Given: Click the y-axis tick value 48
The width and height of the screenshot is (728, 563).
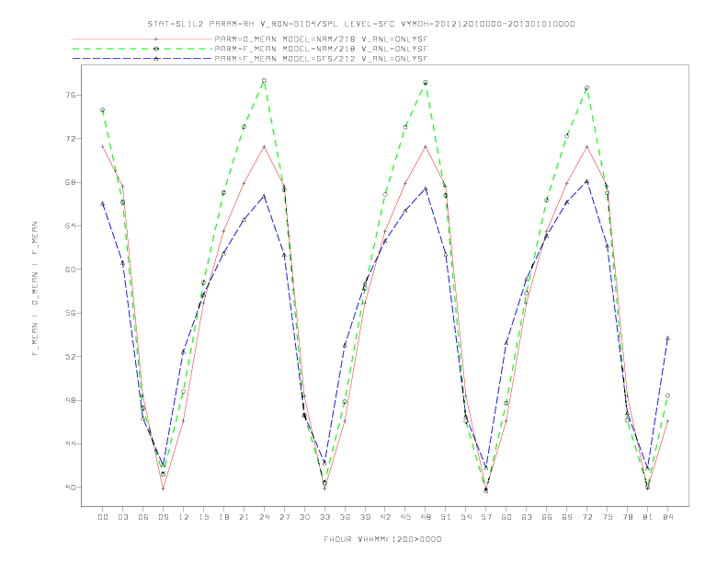Looking at the screenshot, I should coord(70,400).
